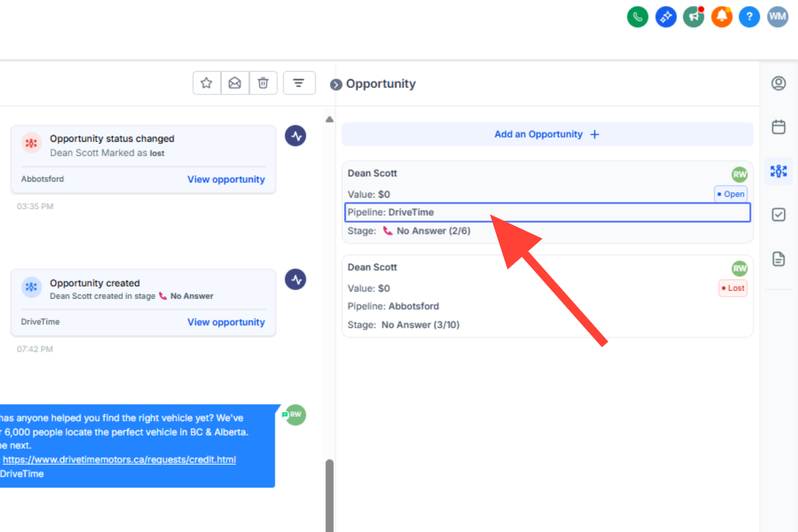This screenshot has height=532, width=798.
Task: Switch to the tasks checkmark sidebar tab
Action: (x=779, y=215)
